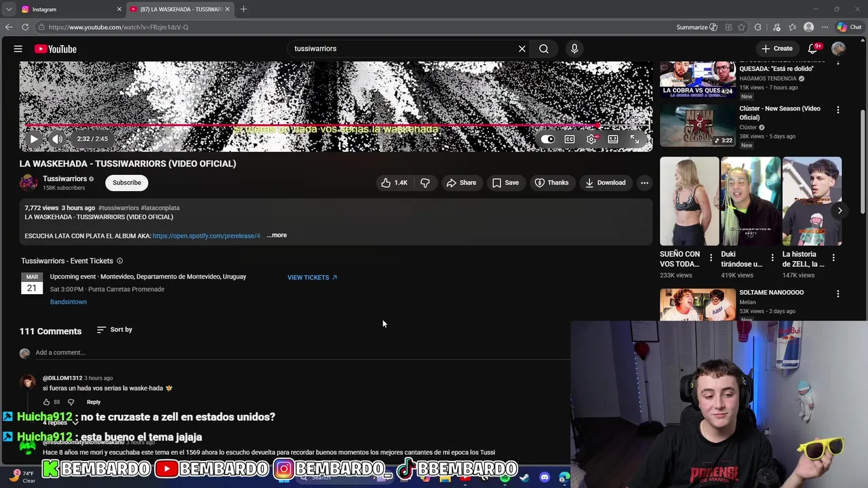Screen dimensions: 868x488
Task: Add page to favorites star
Action: [x=742, y=27]
